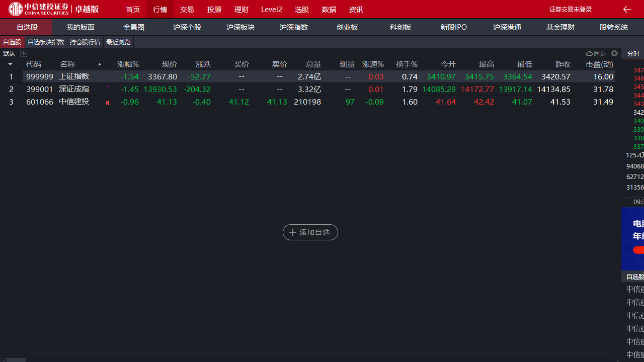Click the left scroll arrow at the bottom

point(3,359)
